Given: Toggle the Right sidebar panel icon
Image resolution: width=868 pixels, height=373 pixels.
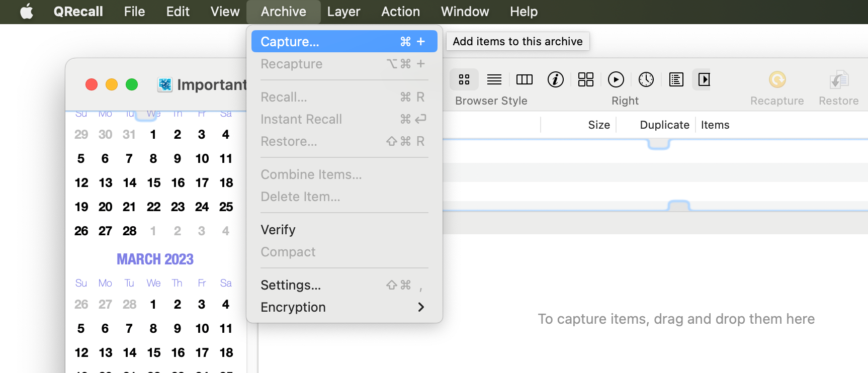Looking at the screenshot, I should point(704,79).
